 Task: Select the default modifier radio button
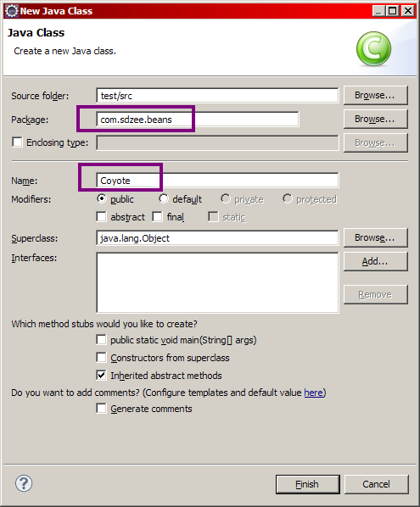coord(164,198)
